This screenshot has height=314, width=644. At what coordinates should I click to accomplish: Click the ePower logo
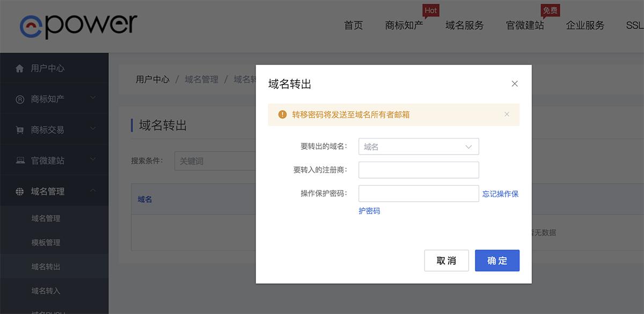click(x=79, y=25)
